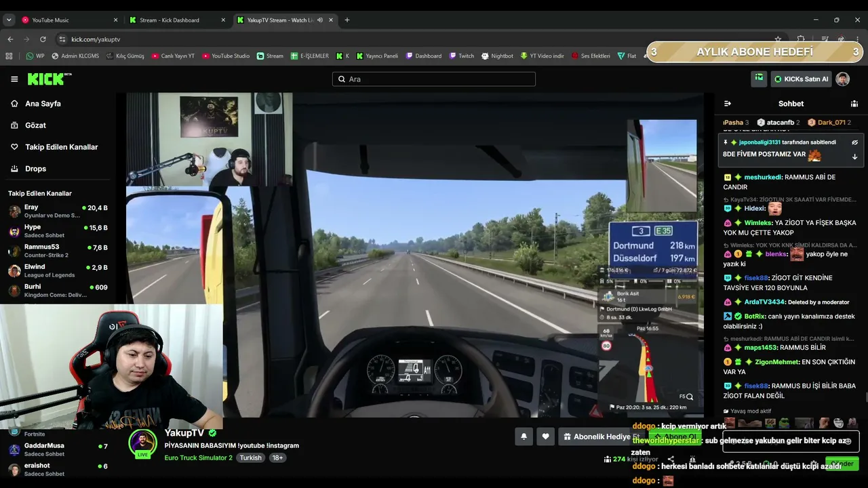Bookmark this page with star icon
This screenshot has height=488, width=868.
[x=778, y=39]
